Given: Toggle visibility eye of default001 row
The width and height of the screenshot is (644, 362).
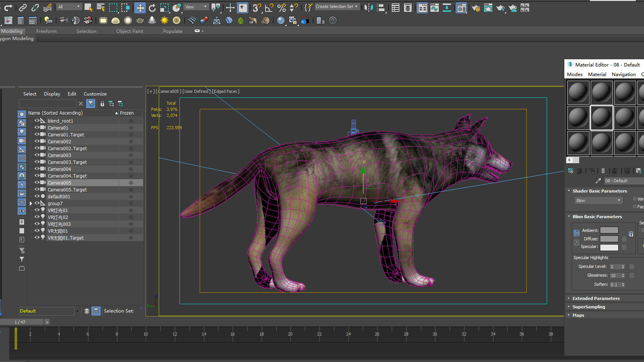Looking at the screenshot, I should click(x=37, y=196).
